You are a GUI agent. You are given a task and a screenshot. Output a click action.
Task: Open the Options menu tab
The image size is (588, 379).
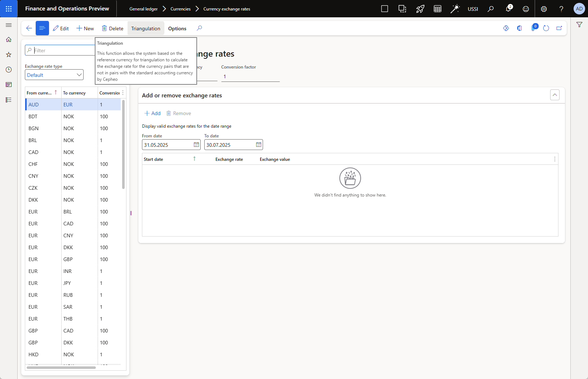(x=177, y=28)
